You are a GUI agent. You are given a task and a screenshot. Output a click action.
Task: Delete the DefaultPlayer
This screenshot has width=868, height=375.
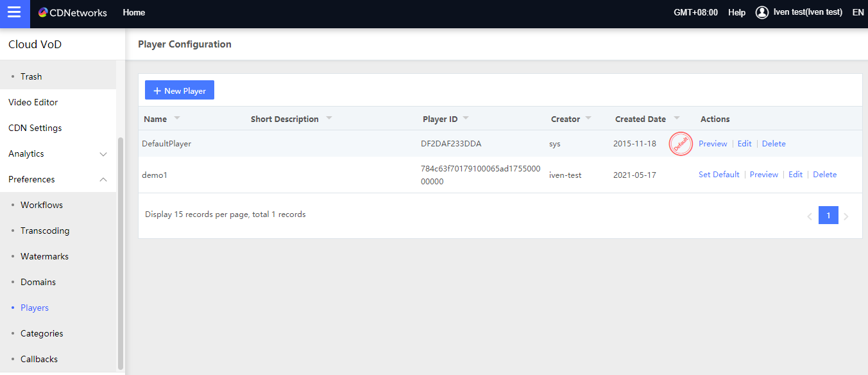coord(774,144)
